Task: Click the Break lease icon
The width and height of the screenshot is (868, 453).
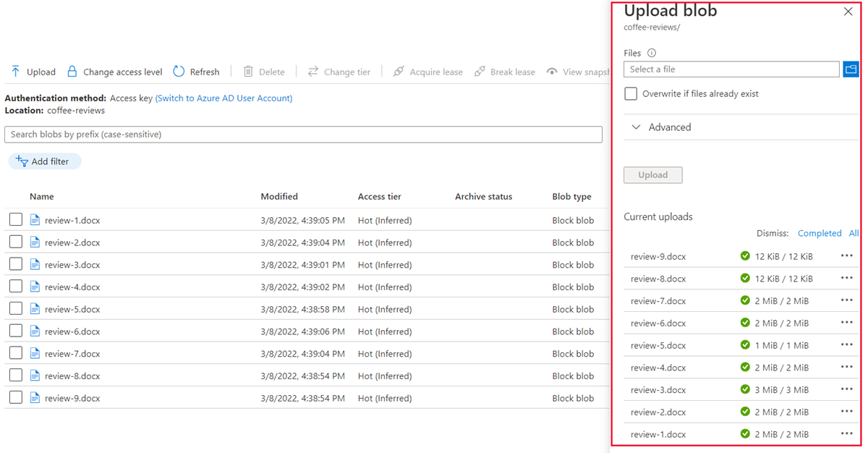Action: tap(480, 72)
